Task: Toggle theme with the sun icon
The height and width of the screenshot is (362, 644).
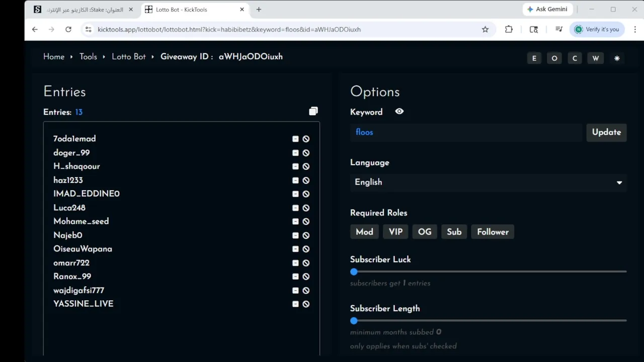Action: coord(617,58)
